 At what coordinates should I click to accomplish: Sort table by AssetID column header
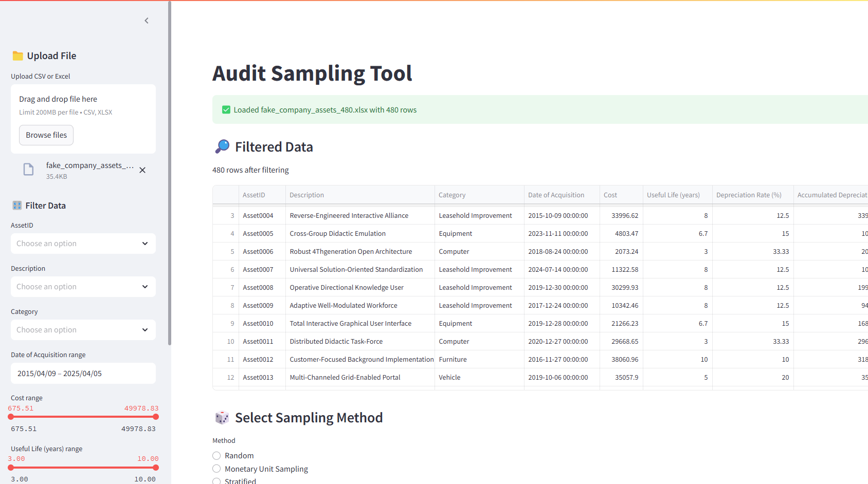[262, 195]
